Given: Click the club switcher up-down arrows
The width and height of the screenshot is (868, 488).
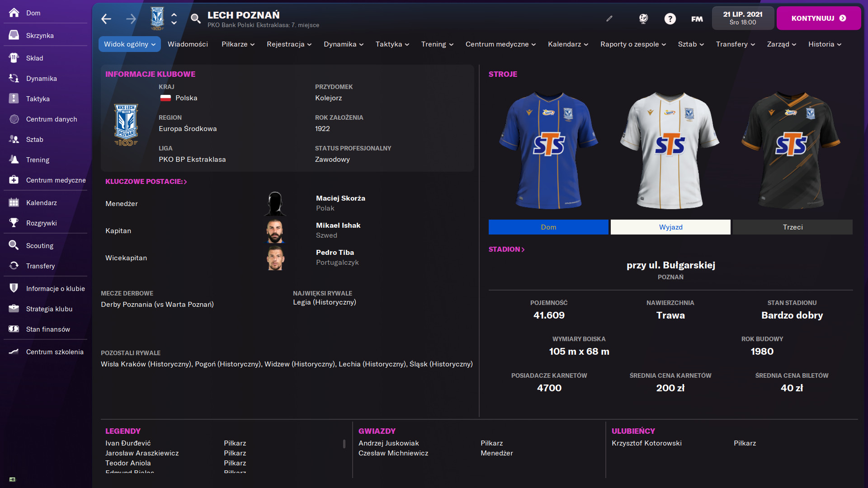Looking at the screenshot, I should [x=174, y=19].
